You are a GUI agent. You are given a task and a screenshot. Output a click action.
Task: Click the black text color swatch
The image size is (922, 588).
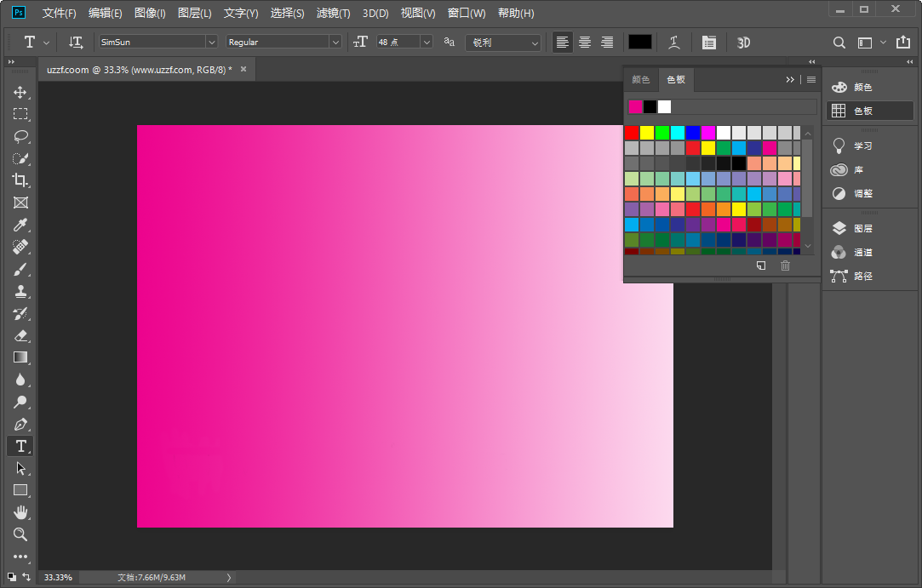(x=639, y=42)
